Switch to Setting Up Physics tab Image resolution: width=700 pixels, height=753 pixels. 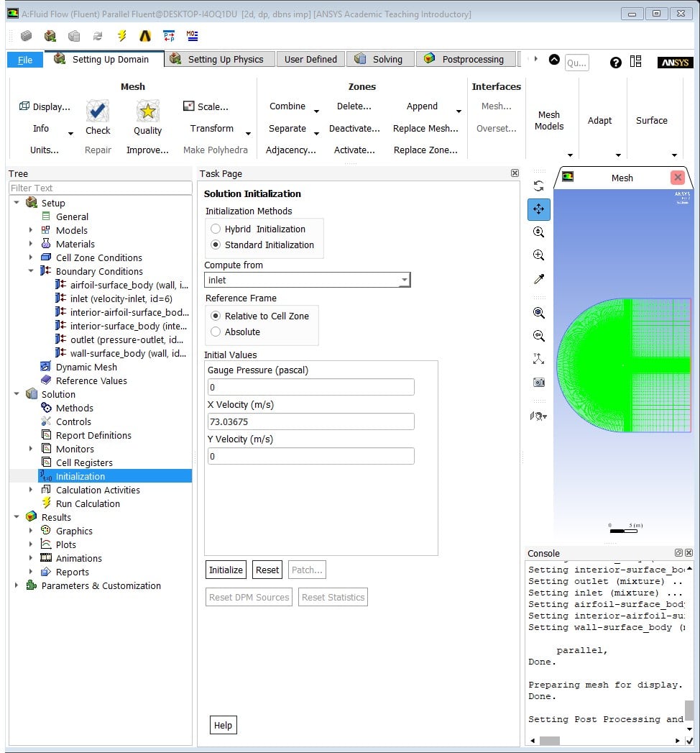coord(220,59)
